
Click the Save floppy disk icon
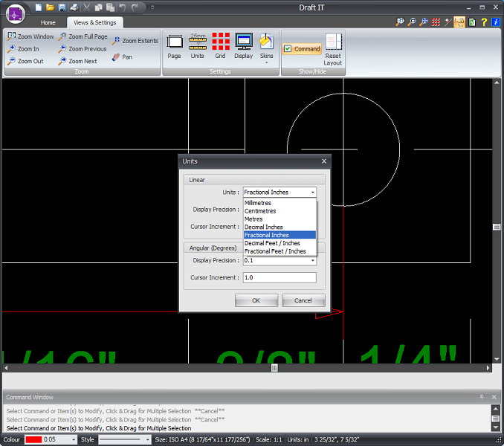coord(62,7)
